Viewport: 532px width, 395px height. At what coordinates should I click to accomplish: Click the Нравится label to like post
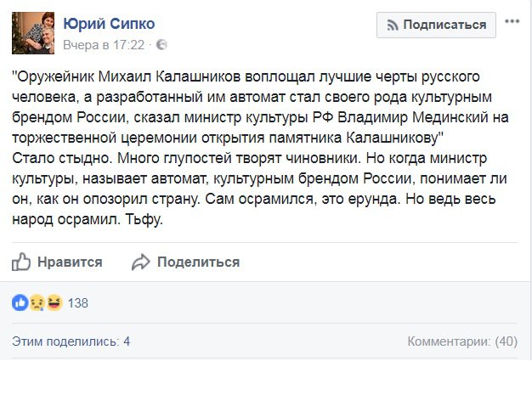pyautogui.click(x=71, y=262)
